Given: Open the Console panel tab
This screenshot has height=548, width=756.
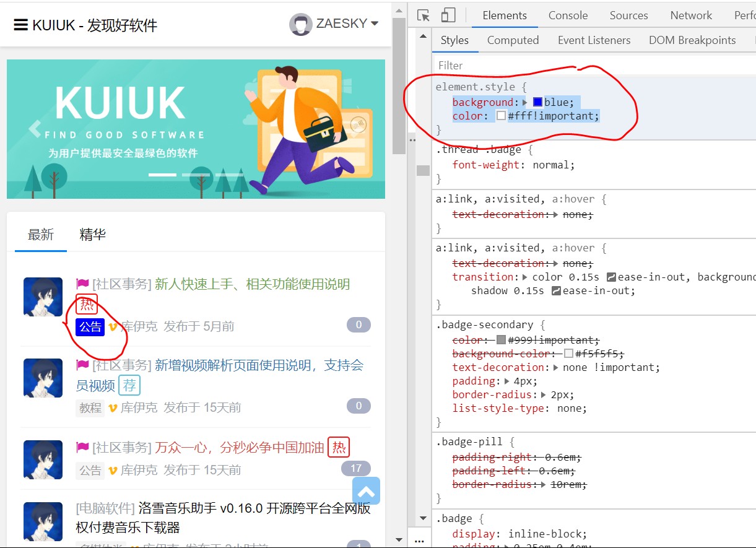Looking at the screenshot, I should (568, 15).
